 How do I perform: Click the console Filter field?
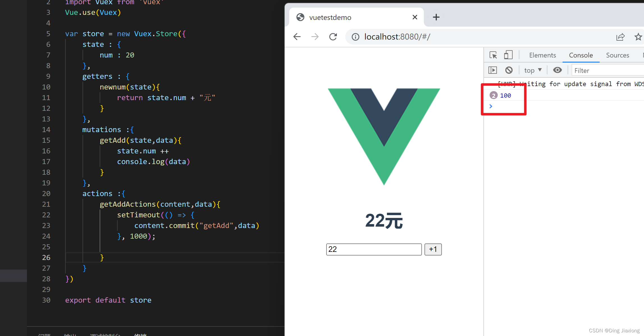pyautogui.click(x=608, y=70)
